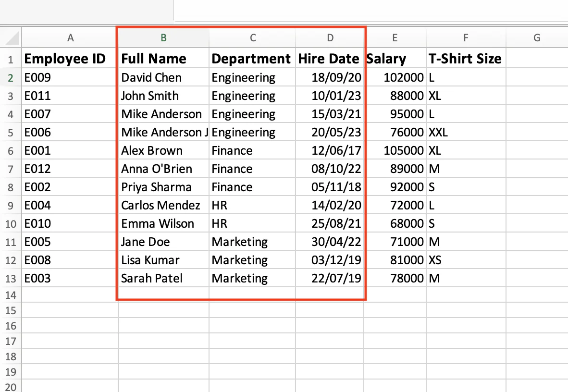This screenshot has height=392, width=568.
Task: Select row 2 header
Action: [x=11, y=77]
